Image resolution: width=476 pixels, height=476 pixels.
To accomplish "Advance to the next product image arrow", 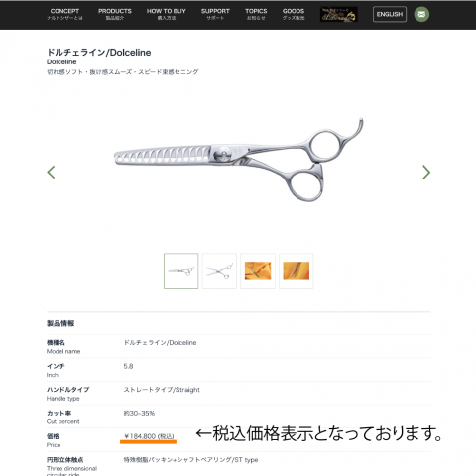I will (x=426, y=172).
